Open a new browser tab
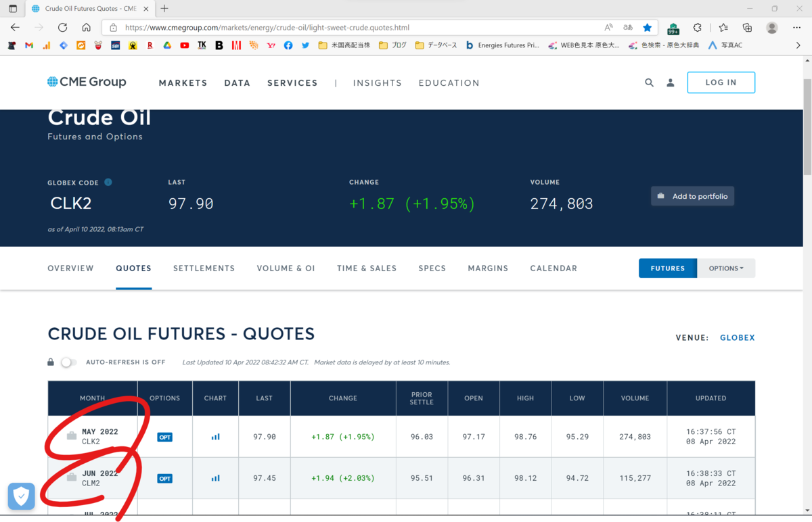Viewport: 812px width, 522px height. pos(164,9)
